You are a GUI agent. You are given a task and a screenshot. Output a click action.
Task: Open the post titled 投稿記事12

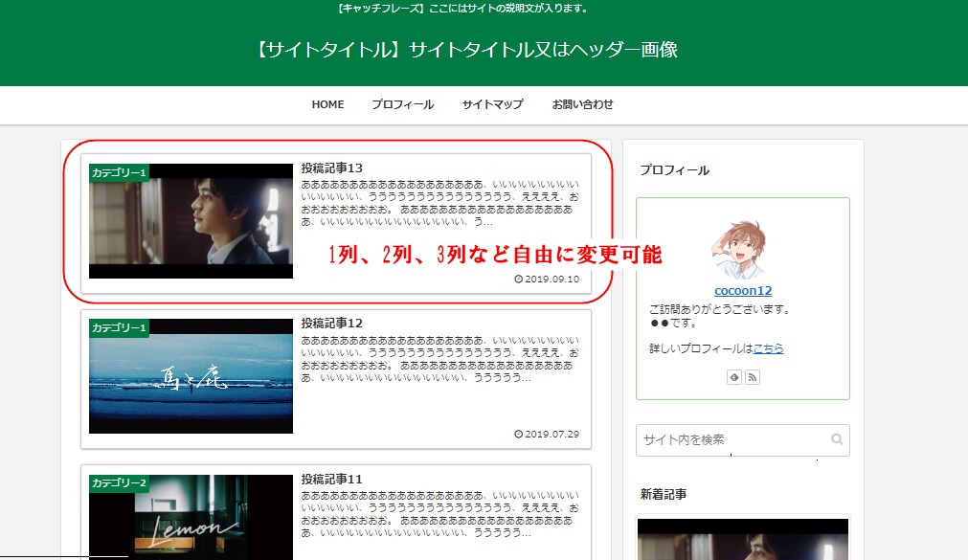(x=331, y=323)
